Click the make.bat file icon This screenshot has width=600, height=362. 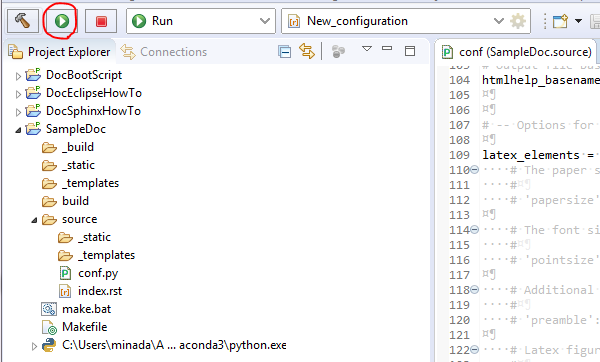click(x=49, y=309)
